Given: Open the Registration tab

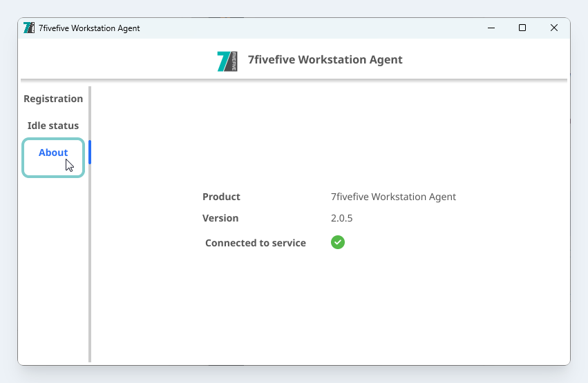Looking at the screenshot, I should (53, 99).
